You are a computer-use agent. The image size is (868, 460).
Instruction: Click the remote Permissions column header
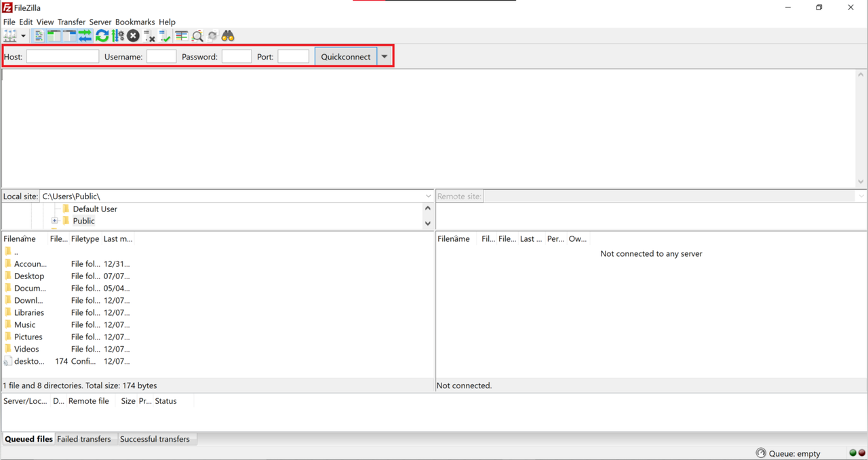coord(555,239)
